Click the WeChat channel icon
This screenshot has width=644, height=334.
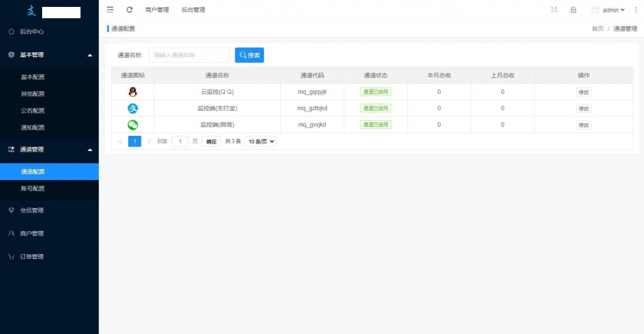[x=133, y=125]
